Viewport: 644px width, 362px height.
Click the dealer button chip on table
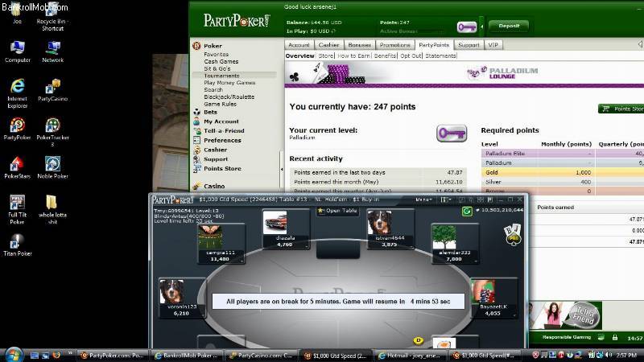(x=418, y=340)
